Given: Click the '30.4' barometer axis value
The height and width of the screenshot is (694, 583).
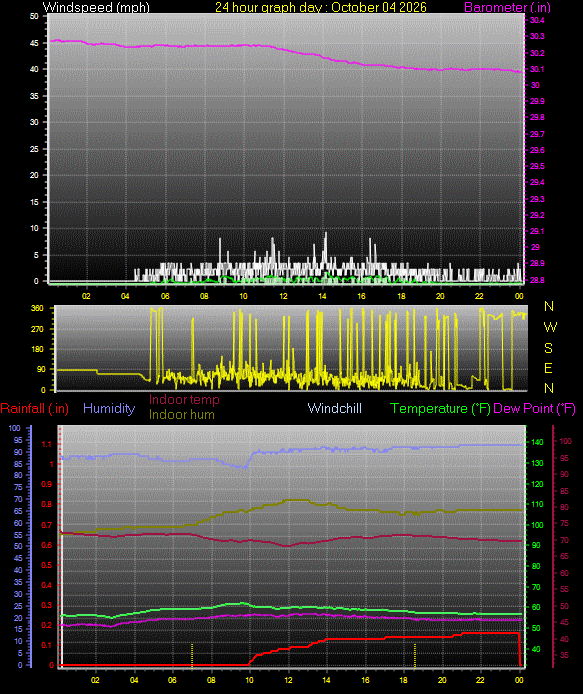Looking at the screenshot, I should (x=537, y=20).
